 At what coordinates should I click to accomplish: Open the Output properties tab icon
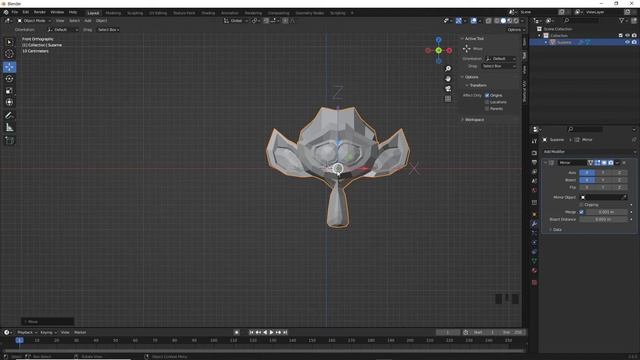(534, 162)
